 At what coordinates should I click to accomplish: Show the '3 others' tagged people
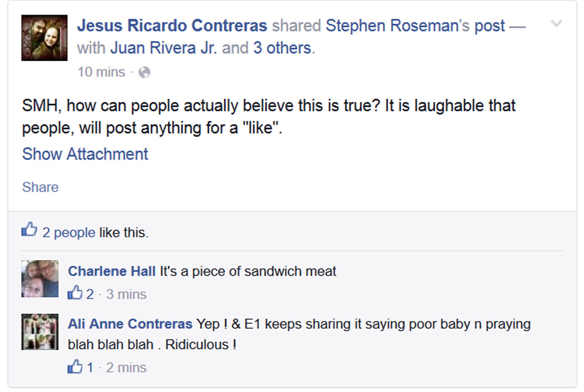coord(282,48)
